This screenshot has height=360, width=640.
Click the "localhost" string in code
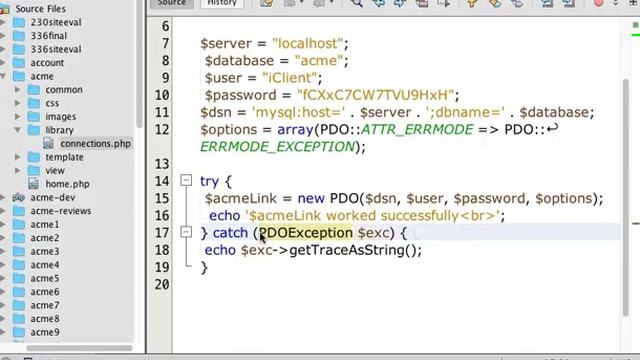click(x=307, y=43)
